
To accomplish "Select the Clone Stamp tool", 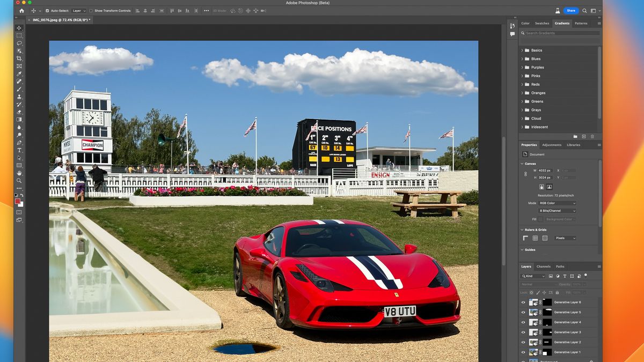I will pyautogui.click(x=19, y=97).
